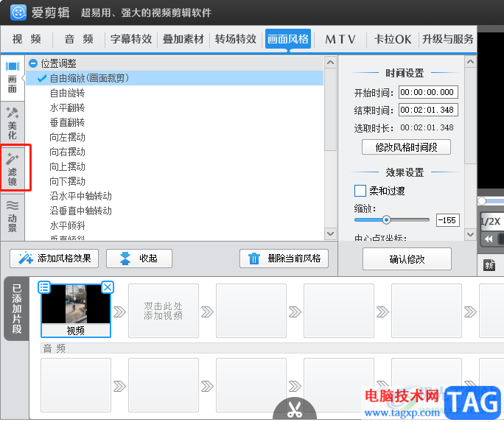Image resolution: width=504 pixels, height=422 pixels.
Task: Switch to the 音频 tab
Action: 79,39
